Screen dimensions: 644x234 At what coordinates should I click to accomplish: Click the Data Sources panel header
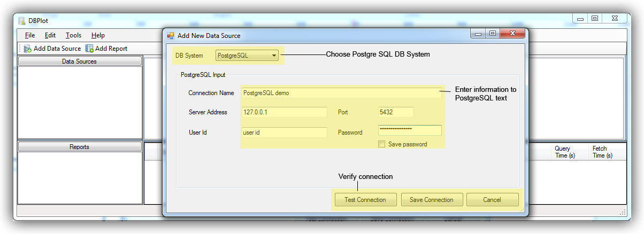point(80,61)
